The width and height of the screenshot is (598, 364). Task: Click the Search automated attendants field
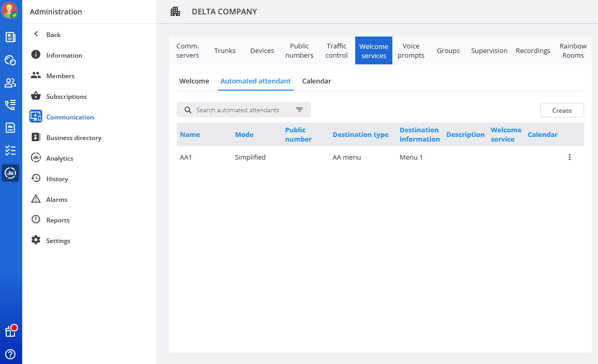click(238, 110)
